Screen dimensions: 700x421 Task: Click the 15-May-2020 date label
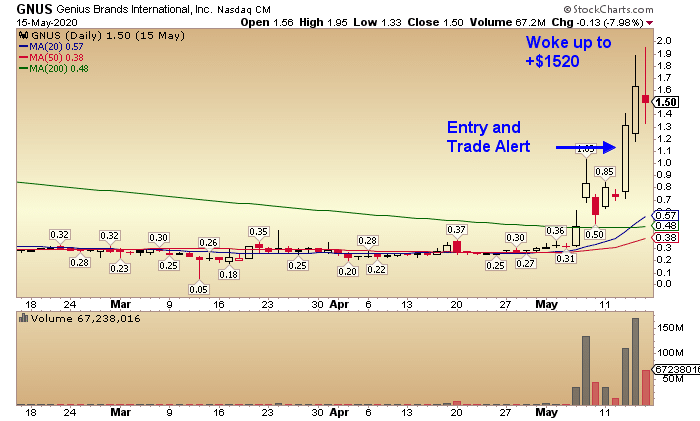pyautogui.click(x=47, y=22)
